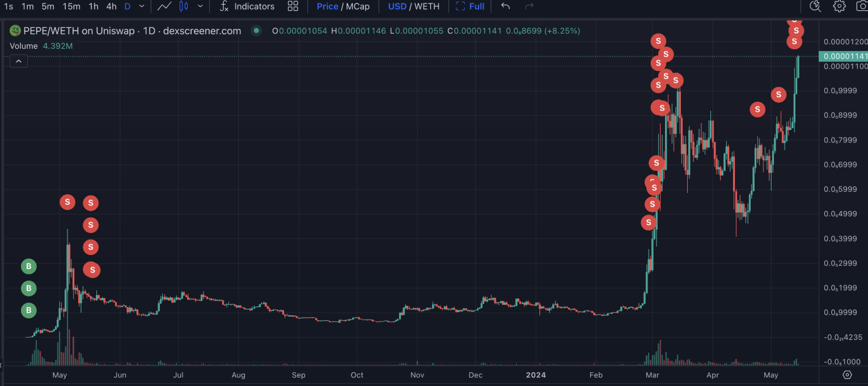Click the Sep label on time axis

[298, 375]
